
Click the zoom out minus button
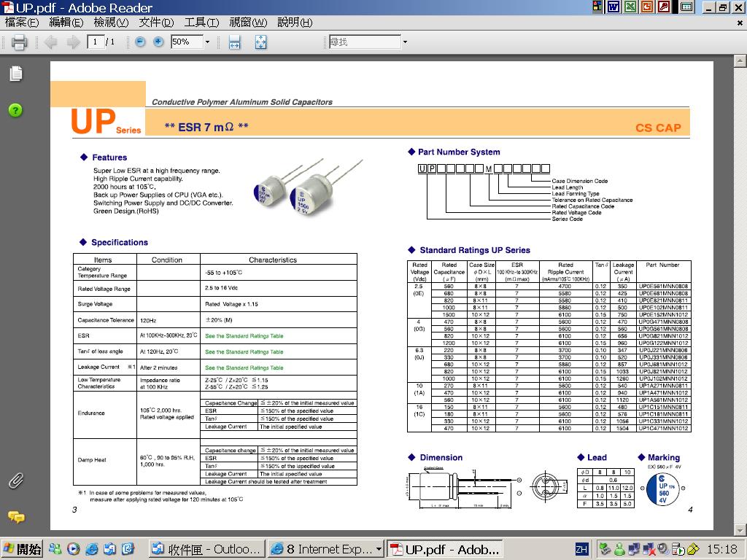coord(140,42)
